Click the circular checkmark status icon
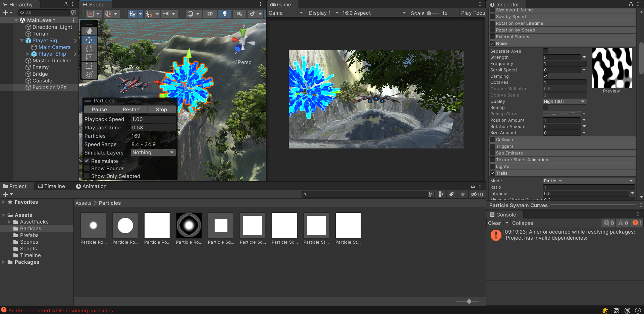 click(x=638, y=310)
